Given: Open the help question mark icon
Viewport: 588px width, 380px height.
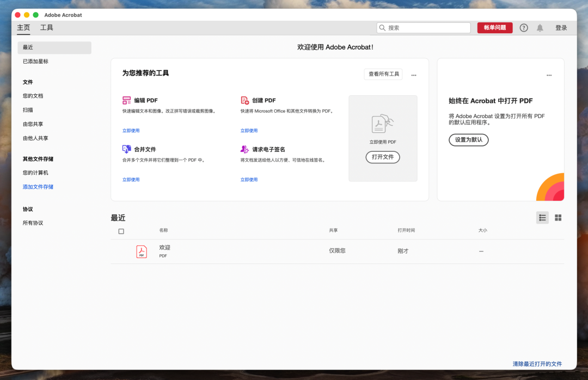Looking at the screenshot, I should (x=524, y=28).
